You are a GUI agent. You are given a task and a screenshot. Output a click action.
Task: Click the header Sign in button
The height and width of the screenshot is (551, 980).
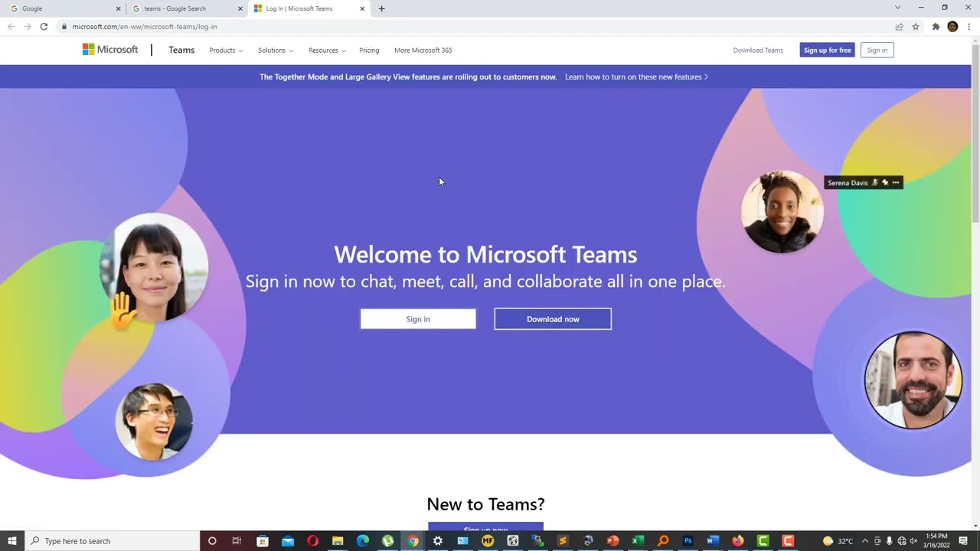877,51
